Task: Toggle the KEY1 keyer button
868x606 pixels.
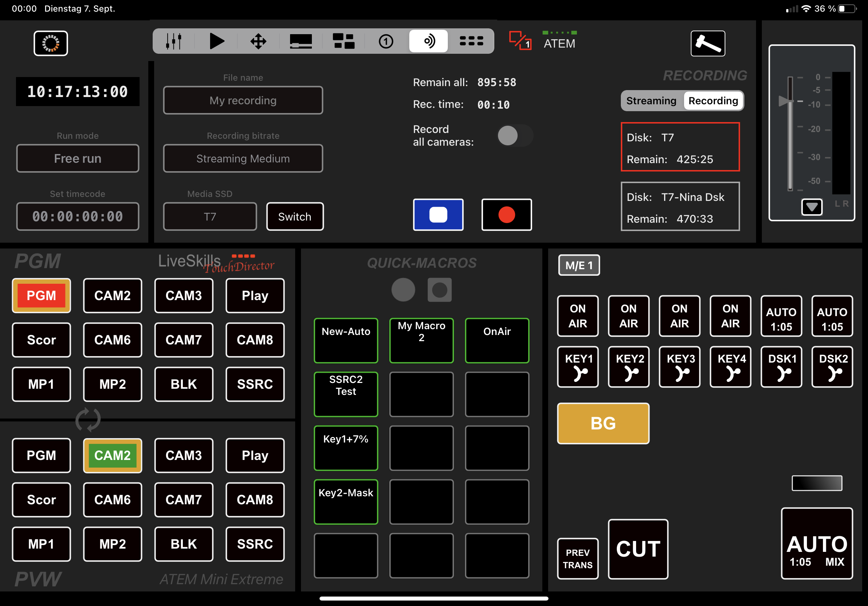Action: (x=578, y=367)
